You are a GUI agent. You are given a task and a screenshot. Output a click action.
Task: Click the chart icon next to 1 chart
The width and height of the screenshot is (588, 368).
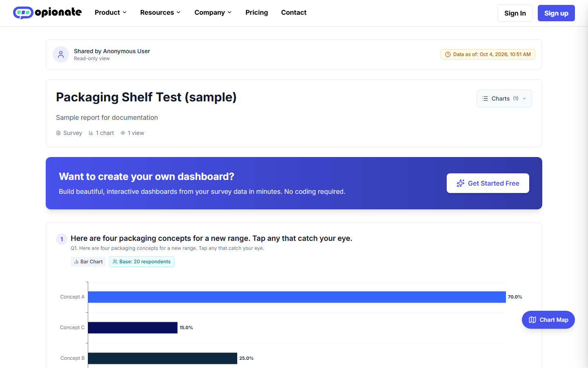(91, 133)
